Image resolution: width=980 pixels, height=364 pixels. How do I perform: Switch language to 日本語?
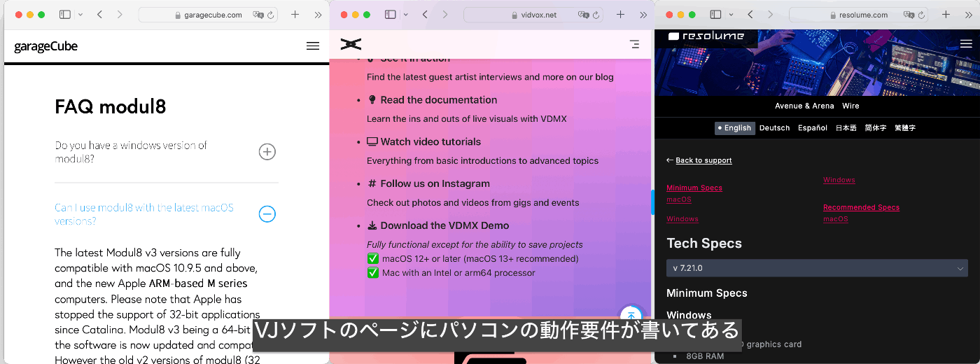(846, 128)
